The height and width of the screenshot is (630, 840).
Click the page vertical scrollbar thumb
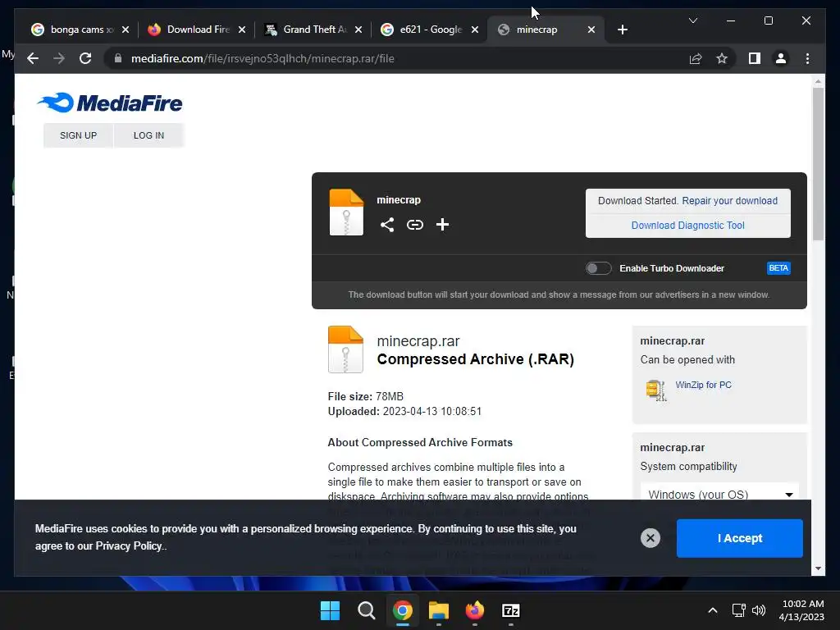pyautogui.click(x=818, y=163)
